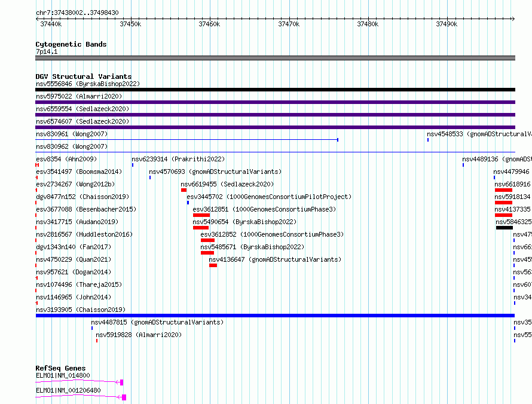Click ELMO1|NM_014800 gene label
Image resolution: width=532 pixels, height=404 pixels.
[x=63, y=375]
